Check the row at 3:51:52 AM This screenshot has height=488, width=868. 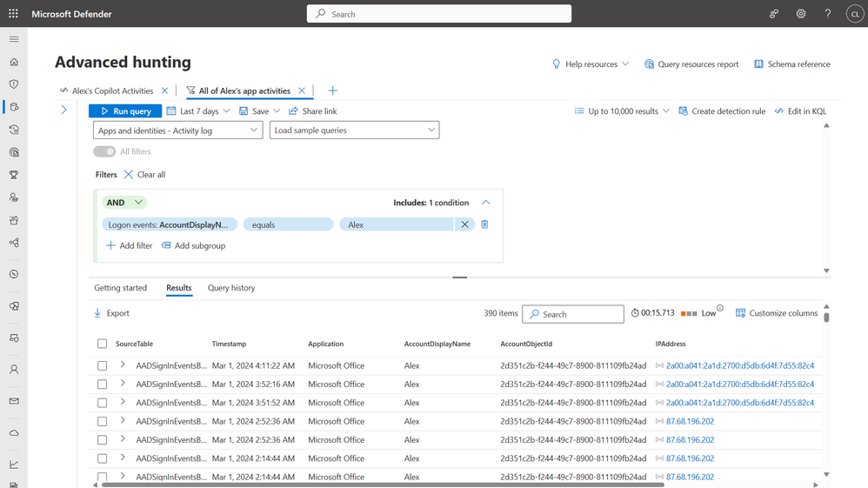102,403
